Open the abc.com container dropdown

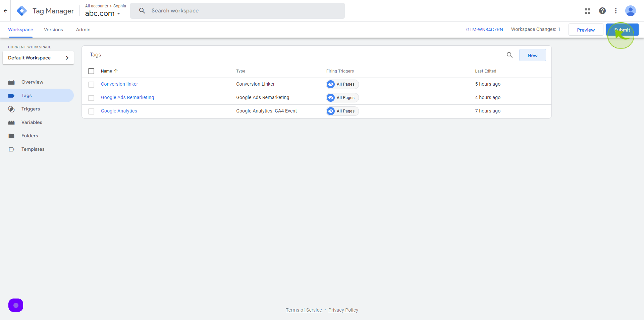pos(103,13)
